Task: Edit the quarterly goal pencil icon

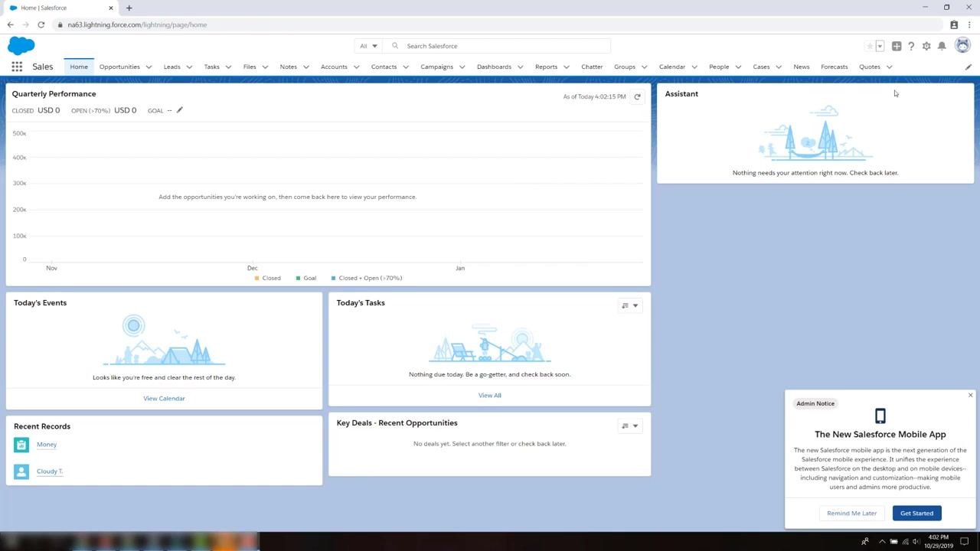Action: (180, 110)
